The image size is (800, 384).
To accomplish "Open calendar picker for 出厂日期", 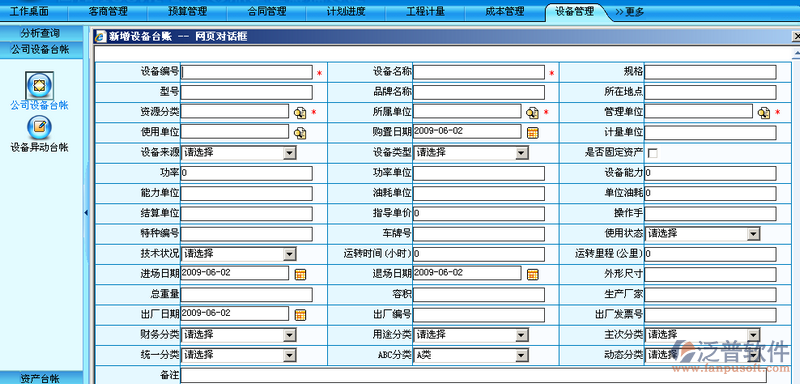I will tap(301, 315).
